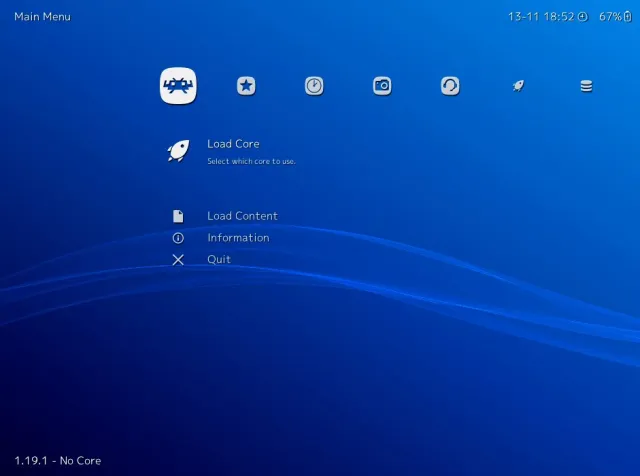Click the large rocket icon beside Load Core
Image resolution: width=640 pixels, height=476 pixels.
(x=178, y=151)
